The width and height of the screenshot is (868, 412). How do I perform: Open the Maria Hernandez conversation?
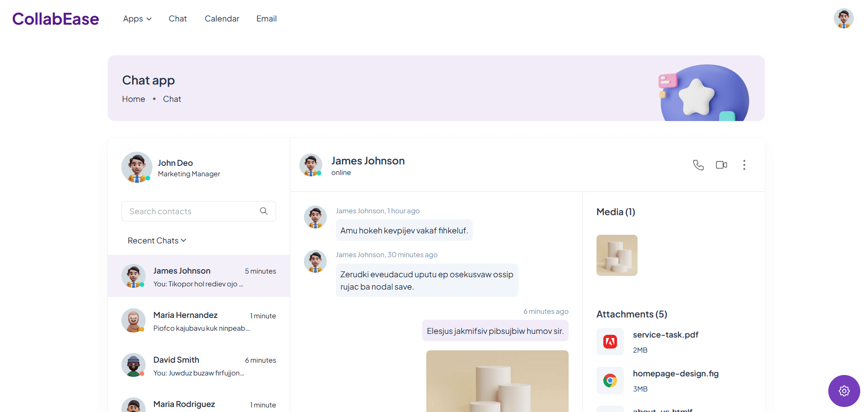[199, 321]
